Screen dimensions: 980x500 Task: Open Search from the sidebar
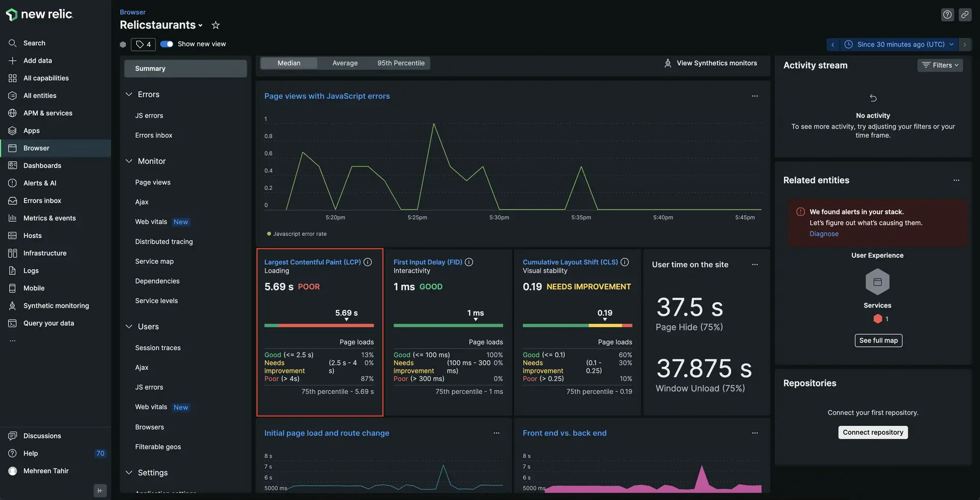click(x=34, y=43)
